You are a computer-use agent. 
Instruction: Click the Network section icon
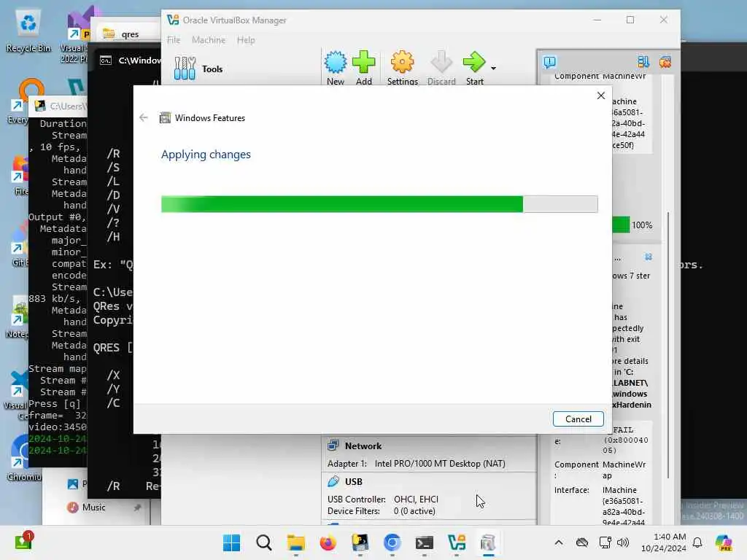(333, 446)
